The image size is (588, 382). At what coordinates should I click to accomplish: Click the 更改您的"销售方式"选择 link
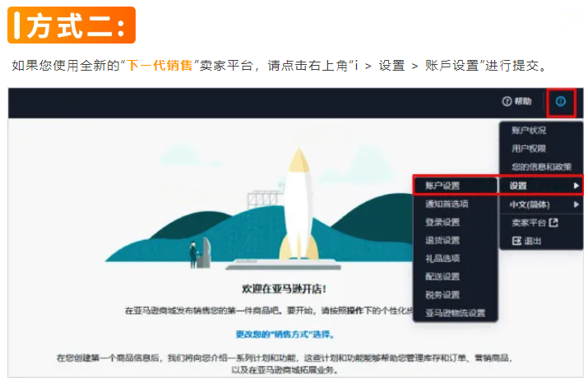pyautogui.click(x=285, y=334)
